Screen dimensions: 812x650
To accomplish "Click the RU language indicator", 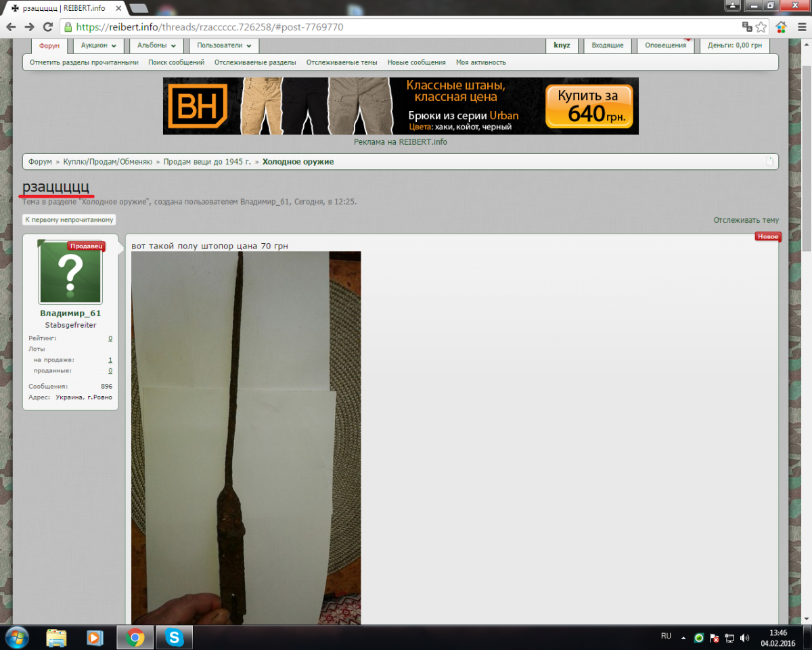I will click(666, 636).
